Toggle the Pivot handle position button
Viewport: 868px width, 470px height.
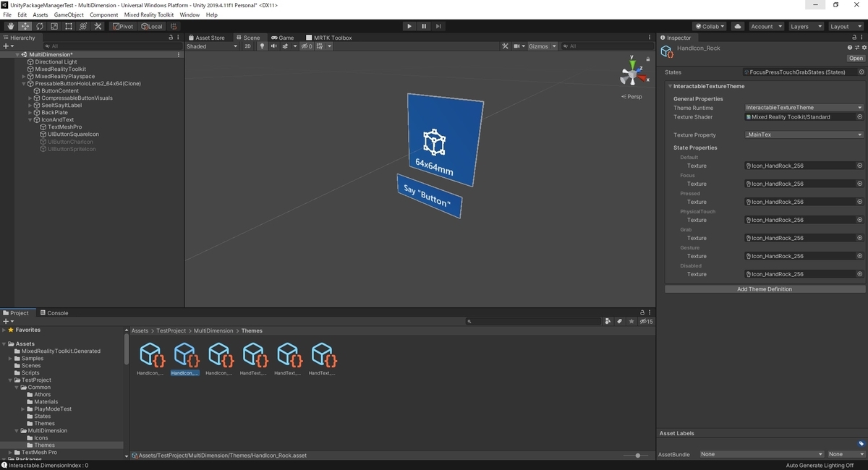(123, 26)
